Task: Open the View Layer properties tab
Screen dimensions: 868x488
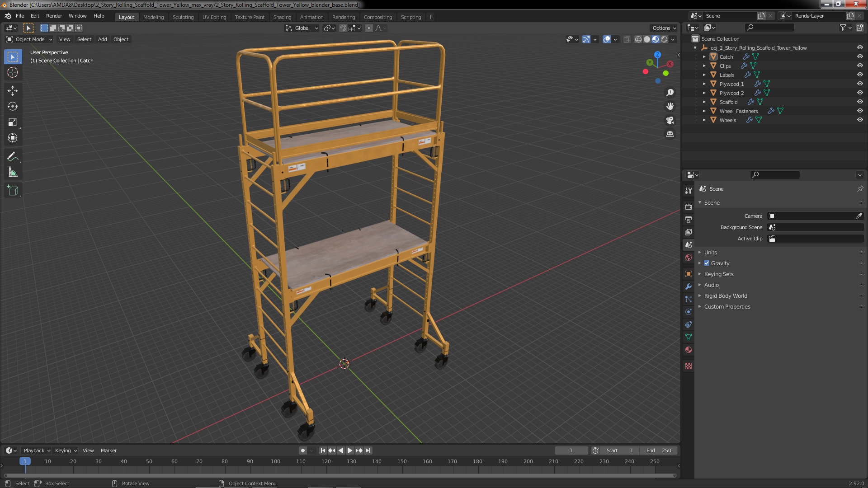Action: click(689, 232)
